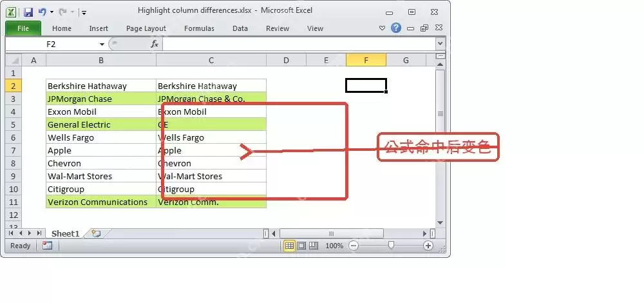644x303 pixels.
Task: Go to first sheet navigation arrow
Action: [11, 233]
